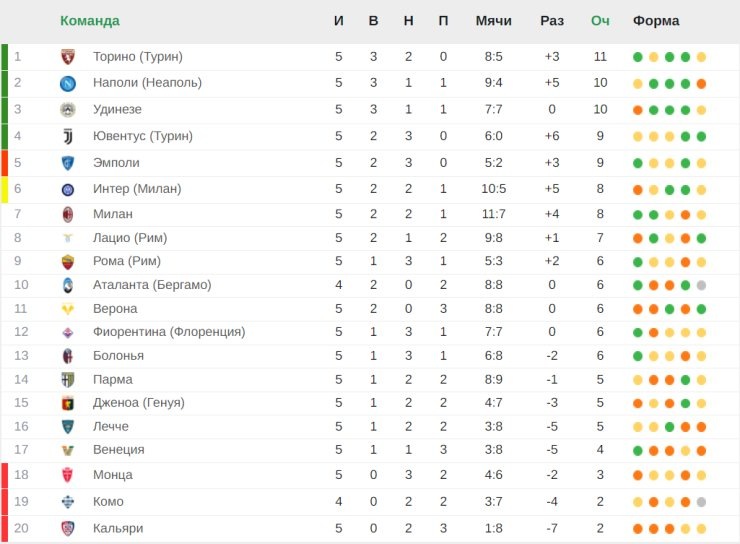Click the Torino club crest icon
The width and height of the screenshot is (740, 544).
68,57
